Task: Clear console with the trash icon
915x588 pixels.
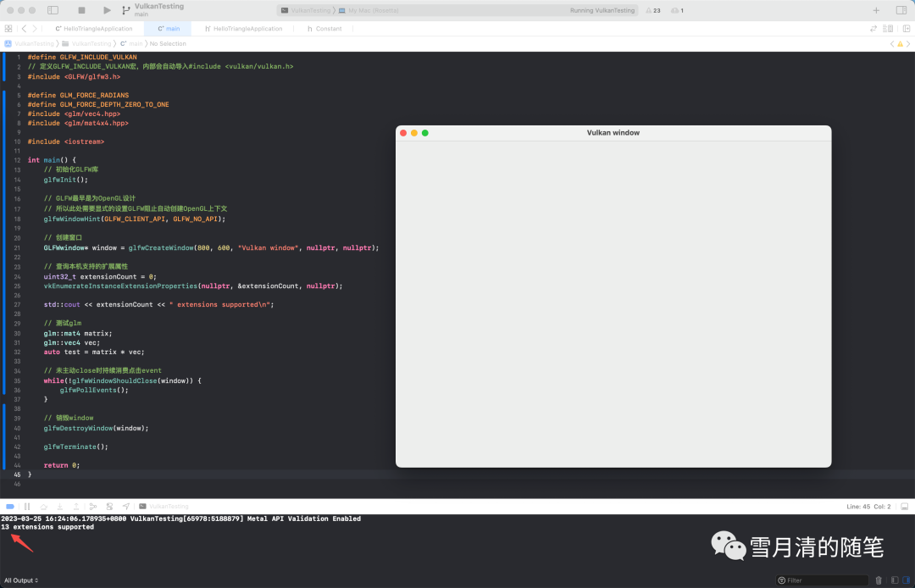Action: click(x=878, y=580)
